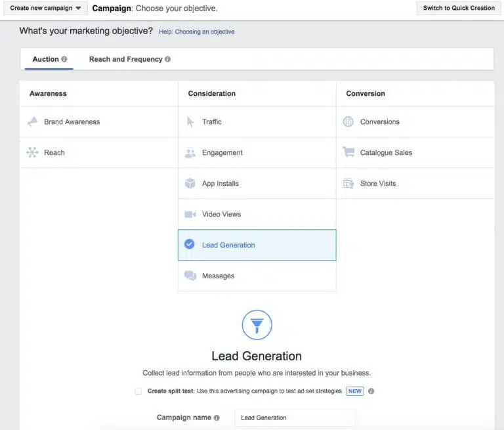Click the Switch to Quick Creation button
Screen dimensions: 504x430
point(459,8)
